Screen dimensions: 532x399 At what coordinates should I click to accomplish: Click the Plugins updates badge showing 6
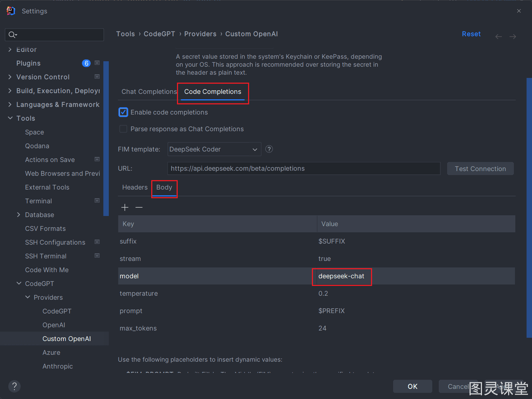86,63
